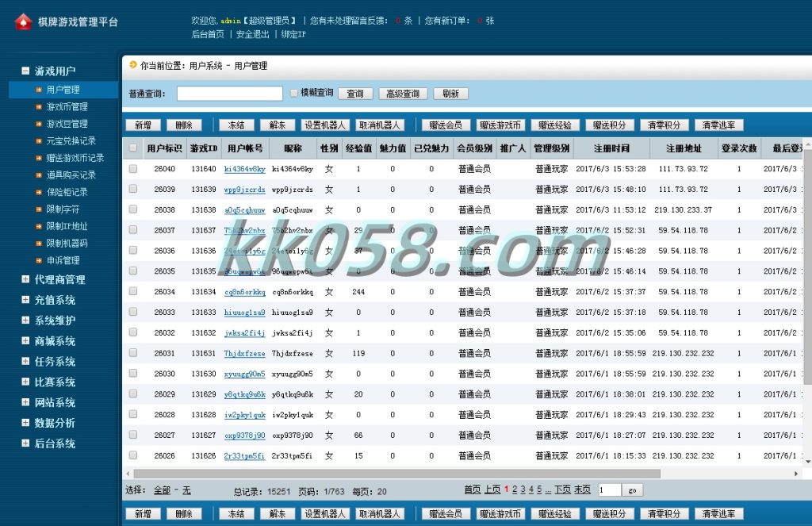
Task: Open 高级查询 advanced search
Action: pos(403,94)
